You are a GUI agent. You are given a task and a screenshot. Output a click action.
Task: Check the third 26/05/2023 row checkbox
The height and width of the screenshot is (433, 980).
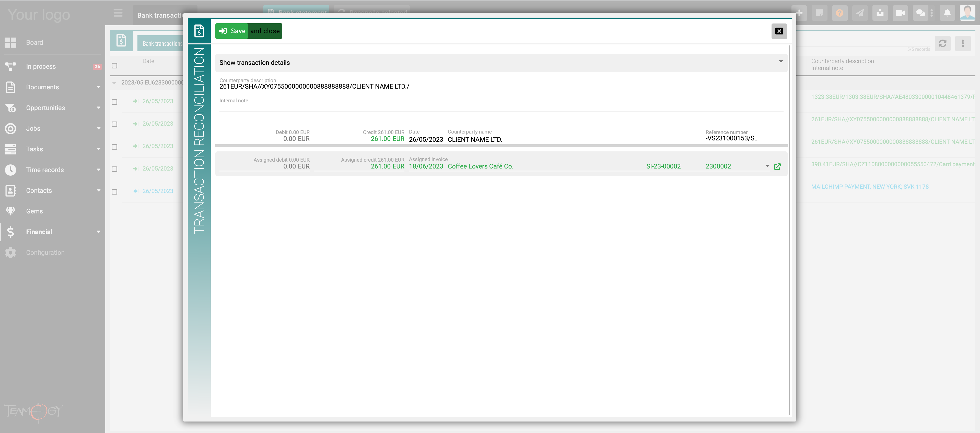tap(114, 147)
